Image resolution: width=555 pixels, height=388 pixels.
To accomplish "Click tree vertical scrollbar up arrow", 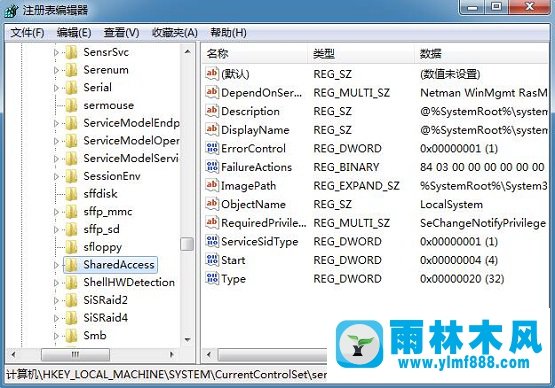I will pos(188,52).
